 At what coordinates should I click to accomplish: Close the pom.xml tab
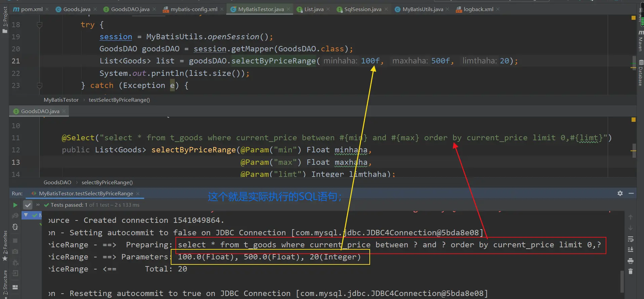pyautogui.click(x=47, y=9)
